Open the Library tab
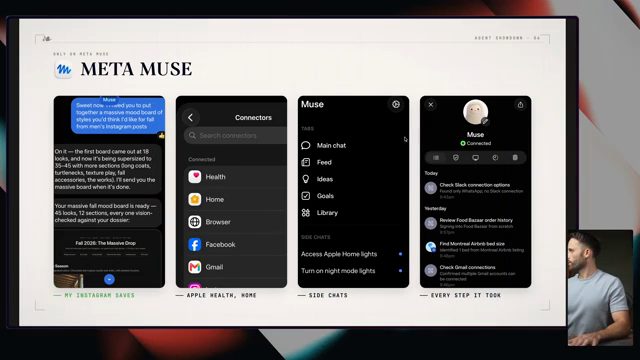 (320, 213)
